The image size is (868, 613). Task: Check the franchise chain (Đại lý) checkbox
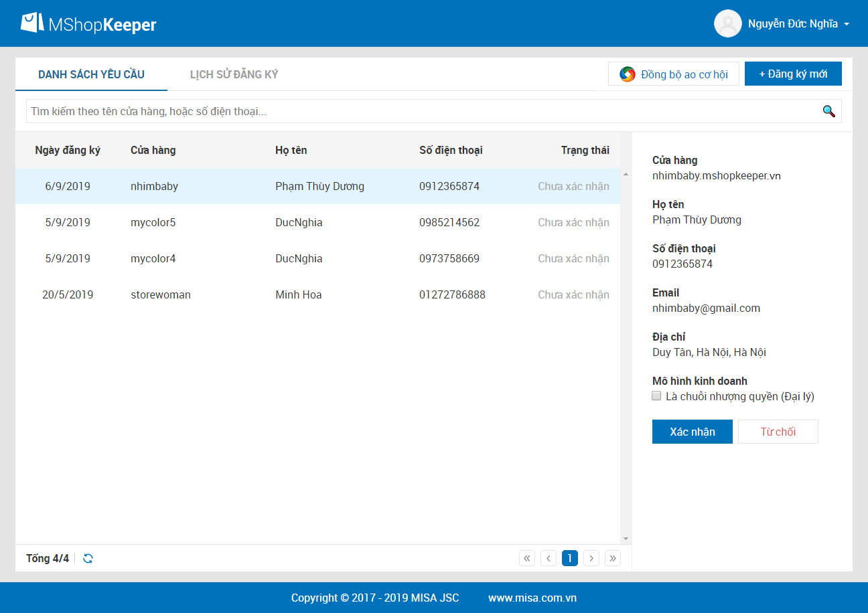coord(657,396)
